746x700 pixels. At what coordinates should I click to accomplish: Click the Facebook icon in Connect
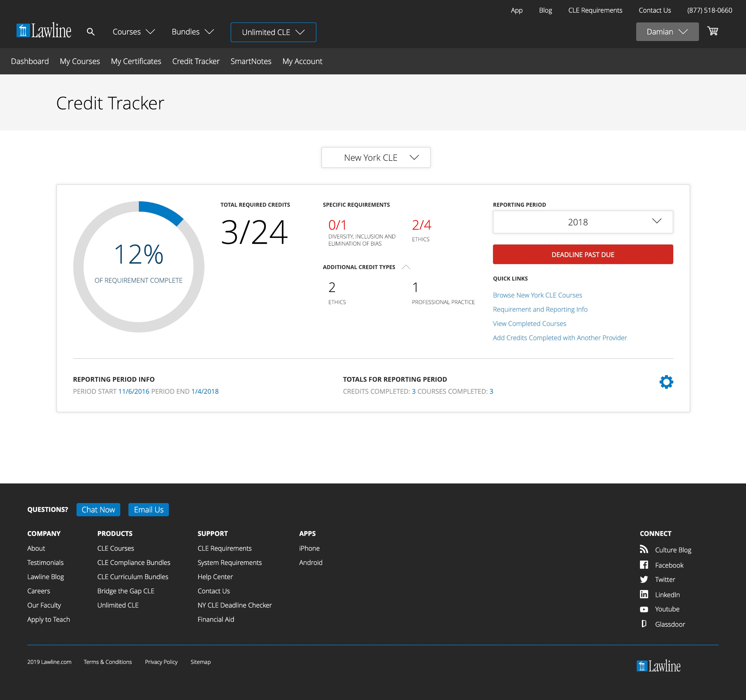(644, 564)
